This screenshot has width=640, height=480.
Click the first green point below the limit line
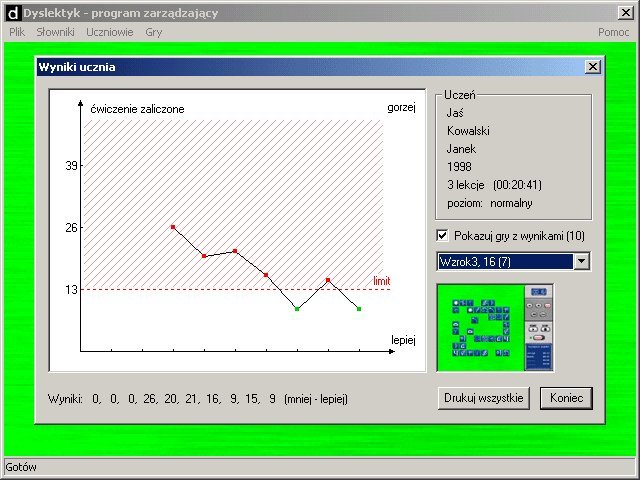[x=297, y=309]
